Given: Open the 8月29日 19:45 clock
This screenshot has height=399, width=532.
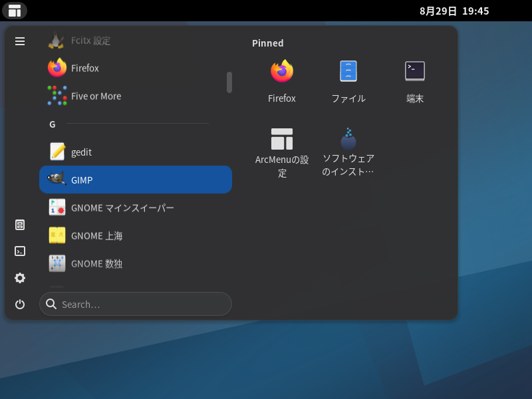Looking at the screenshot, I should pos(454,11).
